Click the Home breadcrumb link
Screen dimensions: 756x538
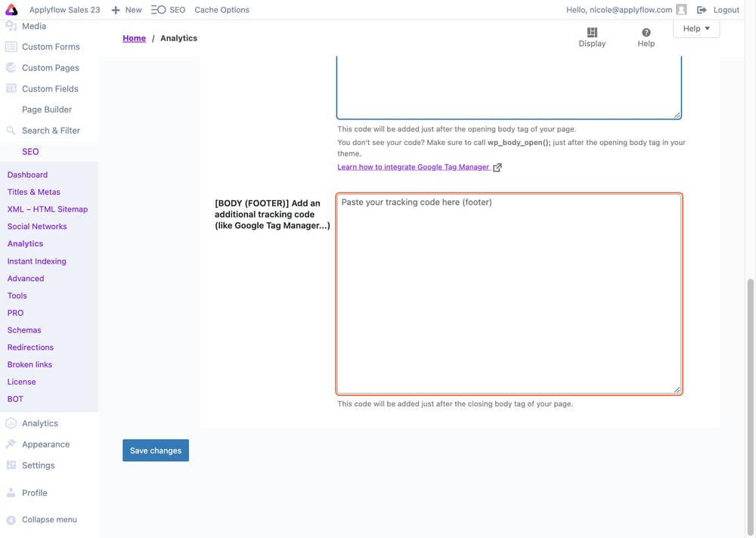134,38
